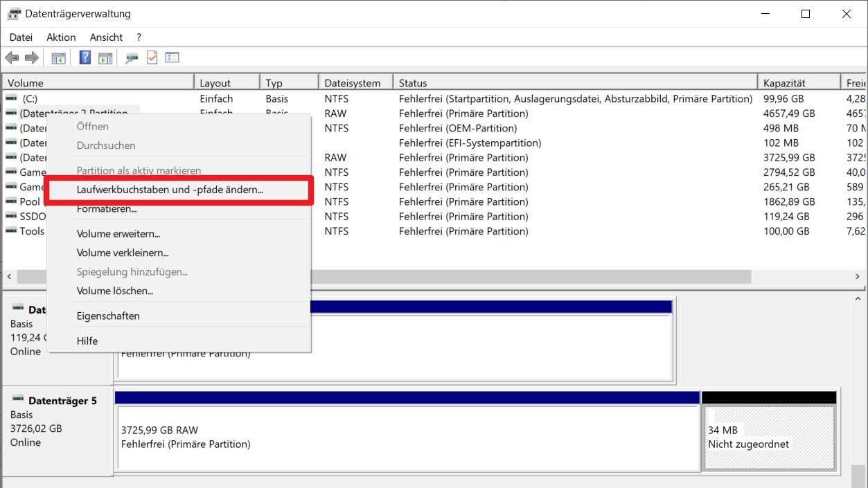Click the checkmark document toolbar icon
Viewport: 868px width, 488px height.
click(152, 58)
